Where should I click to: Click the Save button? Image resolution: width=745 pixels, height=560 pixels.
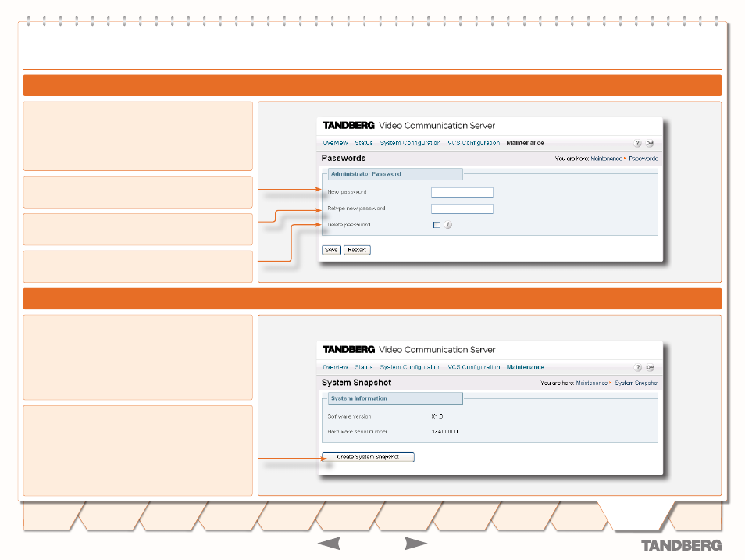tap(331, 250)
